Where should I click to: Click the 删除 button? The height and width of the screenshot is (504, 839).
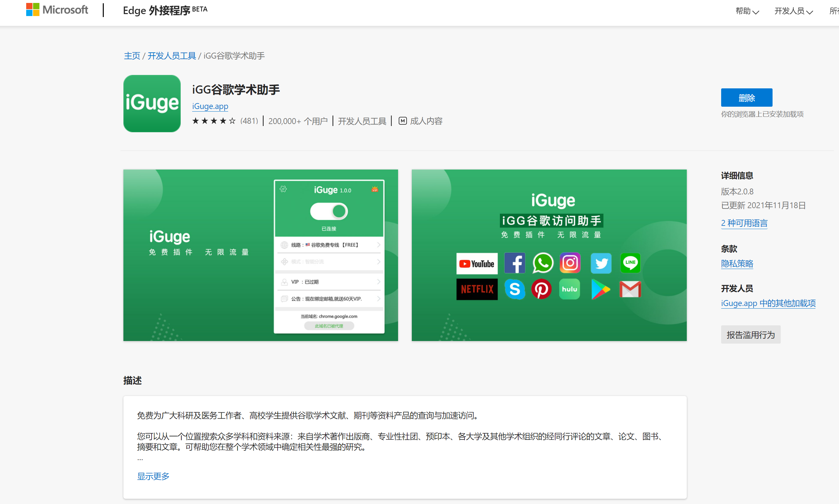pos(746,98)
